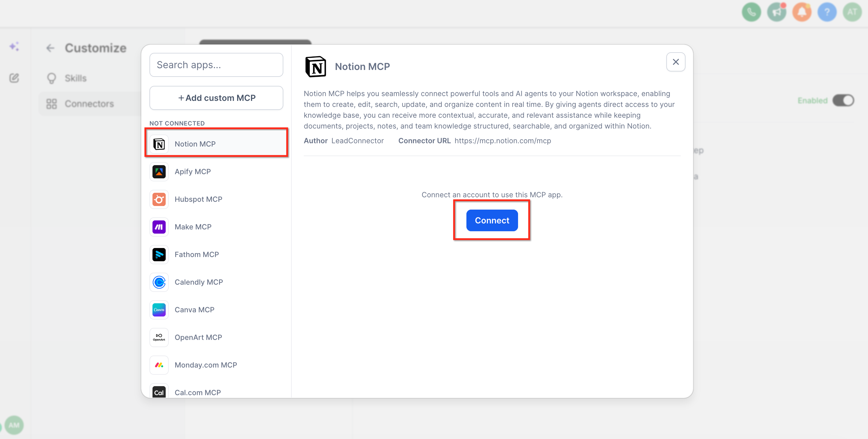Open the AT user avatar menu
868x439 pixels.
(852, 13)
